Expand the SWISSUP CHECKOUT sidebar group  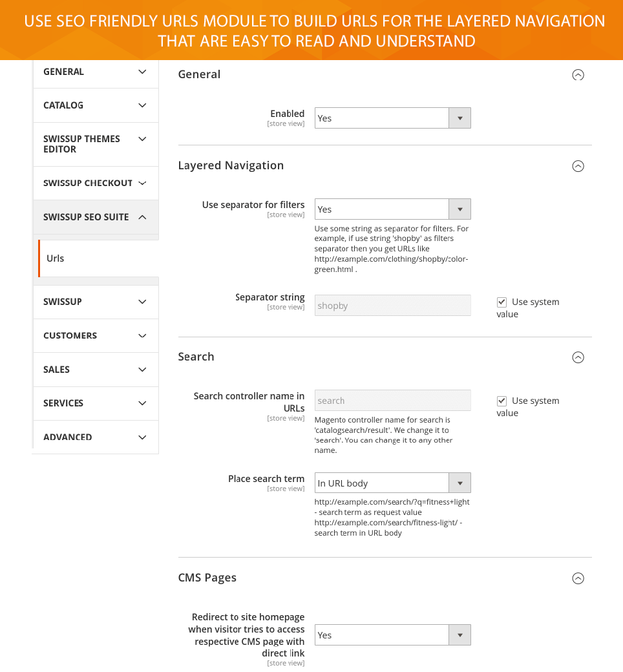(x=96, y=184)
